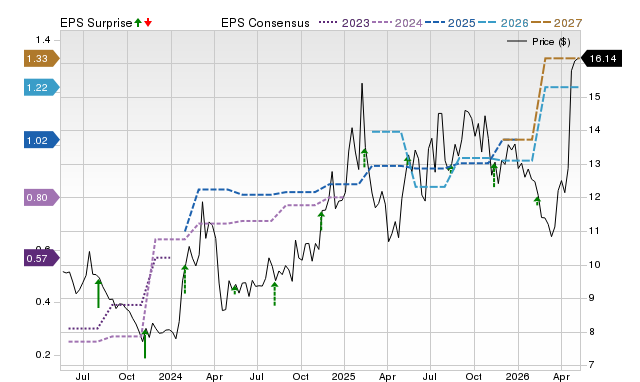640x382 pixels.
Task: Select the surprise arrow at February 2026
Action: 538,201
